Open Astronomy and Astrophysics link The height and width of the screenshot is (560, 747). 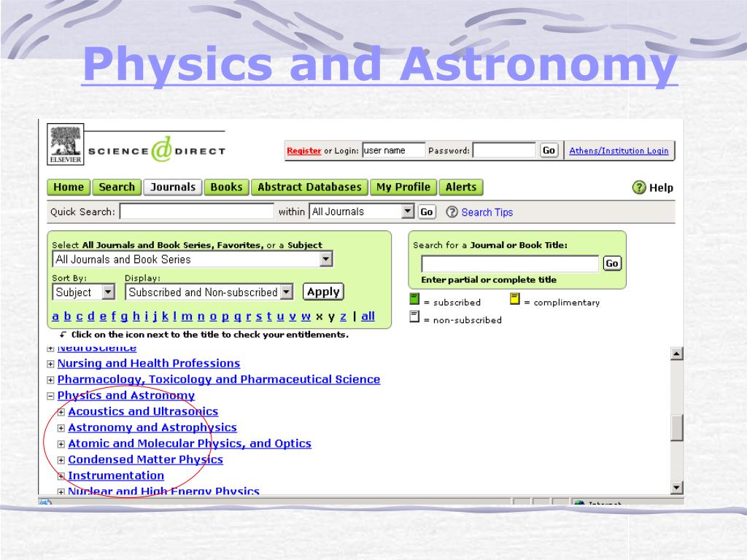[152, 427]
